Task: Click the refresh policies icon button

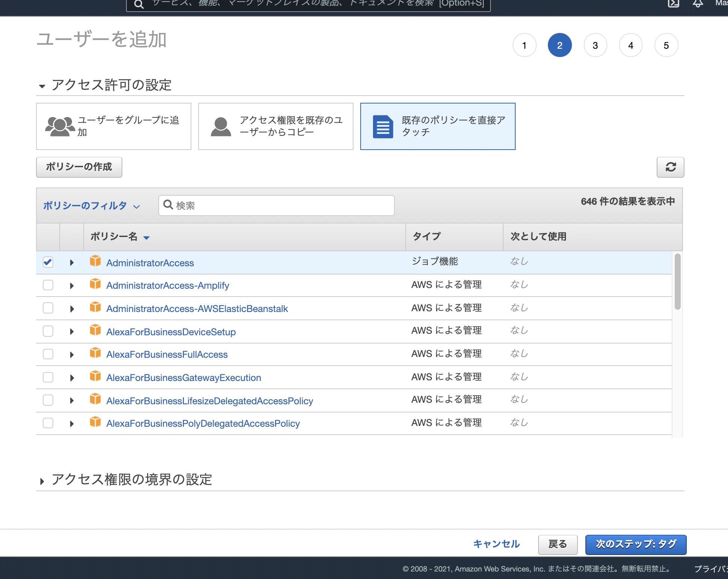Action: pyautogui.click(x=670, y=167)
